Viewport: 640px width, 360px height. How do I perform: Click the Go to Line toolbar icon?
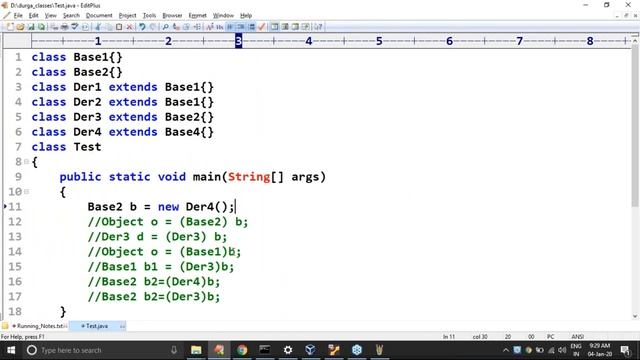pos(197,27)
